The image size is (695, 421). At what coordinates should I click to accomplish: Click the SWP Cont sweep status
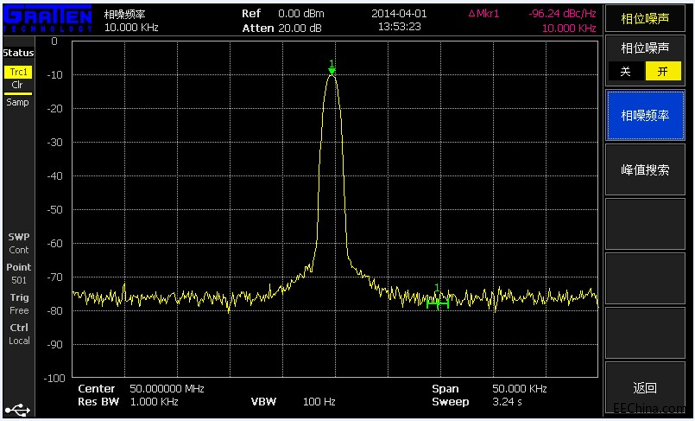pos(19,243)
